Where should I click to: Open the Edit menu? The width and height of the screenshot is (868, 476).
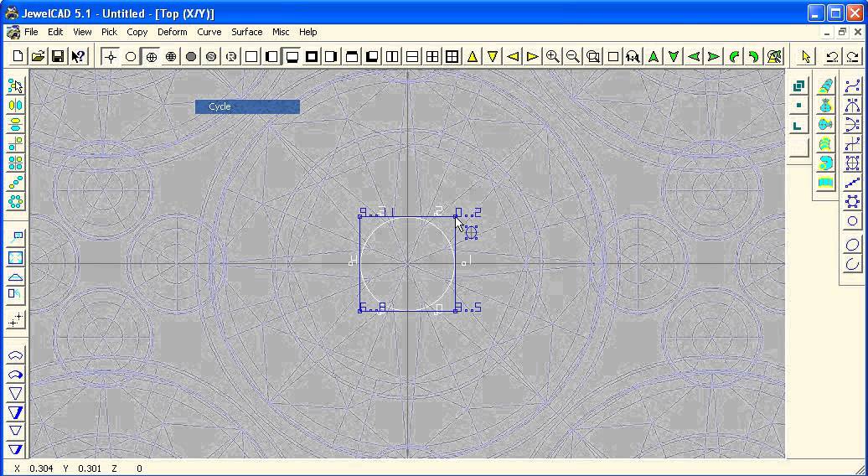coord(55,32)
